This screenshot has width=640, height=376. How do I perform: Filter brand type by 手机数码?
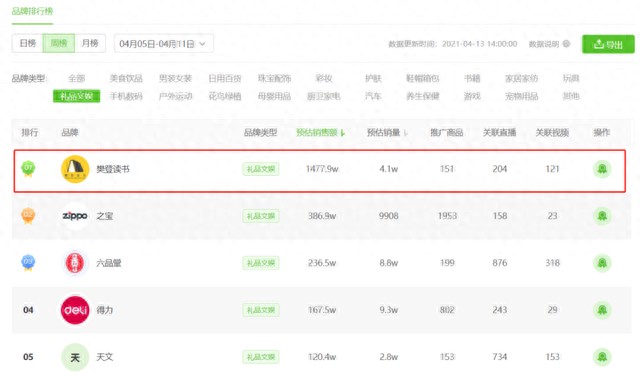(x=126, y=96)
